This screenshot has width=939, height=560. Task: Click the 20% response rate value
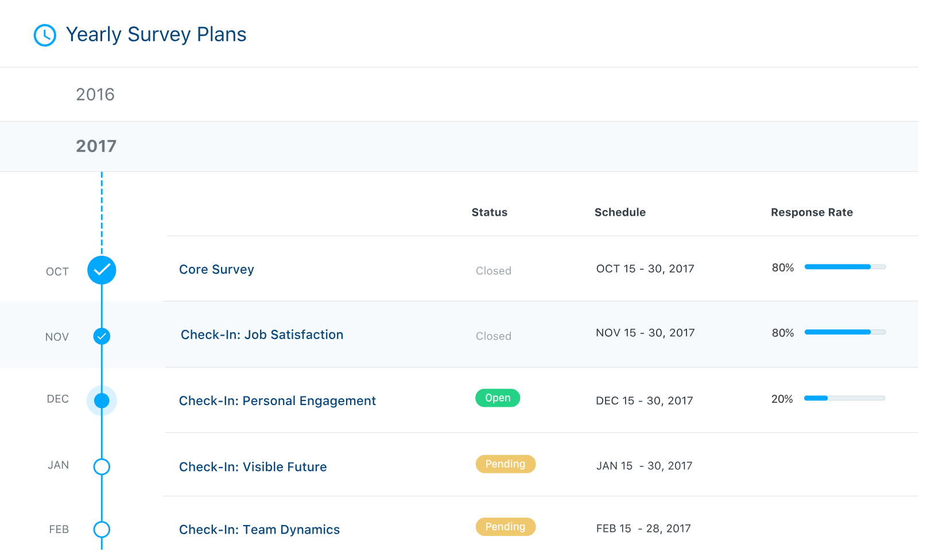(782, 399)
